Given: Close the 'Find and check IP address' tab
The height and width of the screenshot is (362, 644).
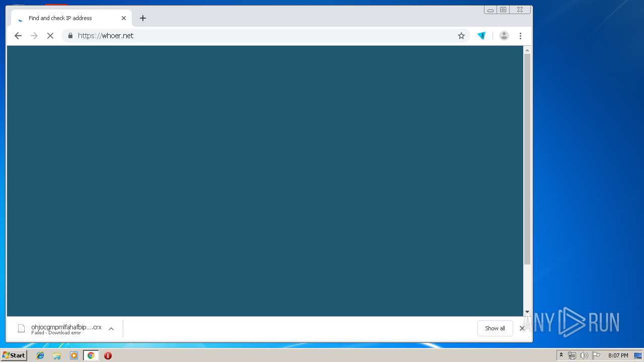Looking at the screenshot, I should pos(124,18).
